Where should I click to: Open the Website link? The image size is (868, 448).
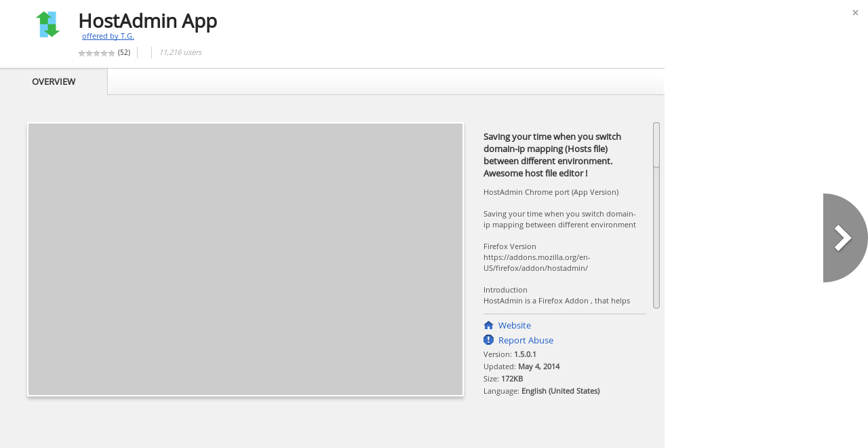pos(515,325)
